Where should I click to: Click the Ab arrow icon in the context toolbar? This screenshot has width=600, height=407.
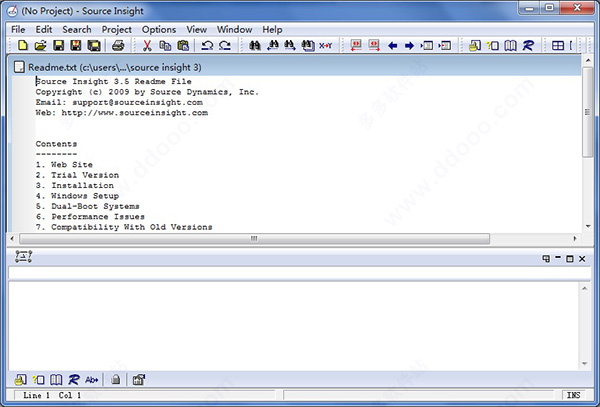(91, 379)
